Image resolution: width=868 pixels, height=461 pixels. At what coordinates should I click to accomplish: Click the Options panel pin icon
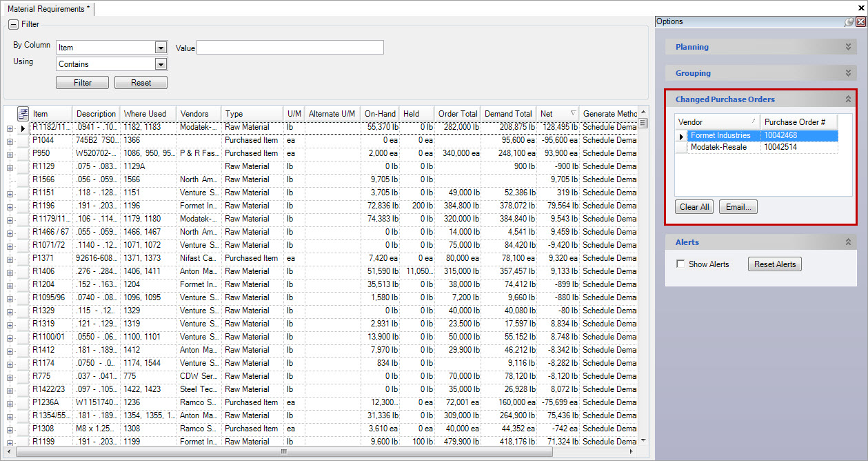click(x=849, y=22)
